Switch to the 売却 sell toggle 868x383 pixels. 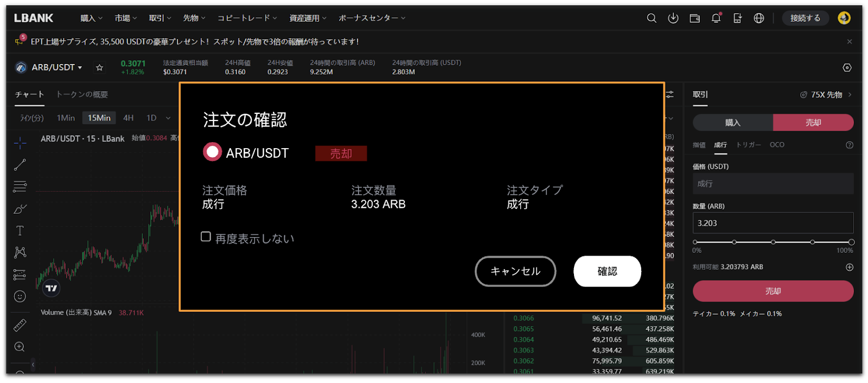point(813,123)
